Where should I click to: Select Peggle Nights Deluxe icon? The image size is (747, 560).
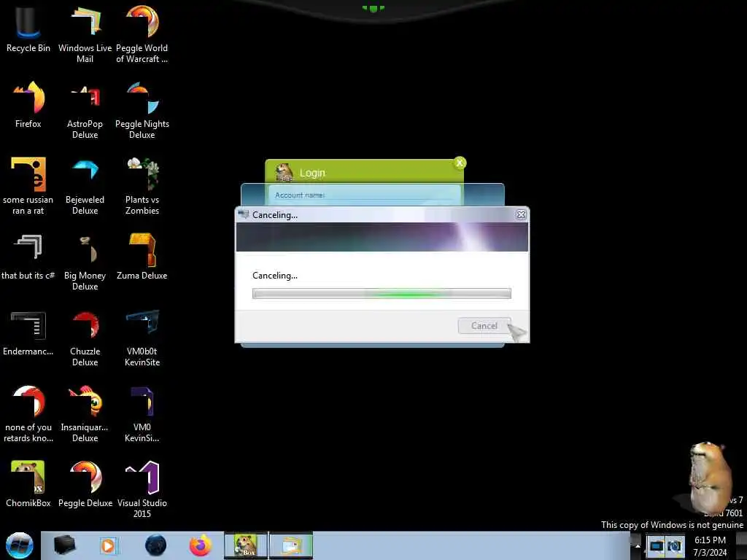(142, 109)
